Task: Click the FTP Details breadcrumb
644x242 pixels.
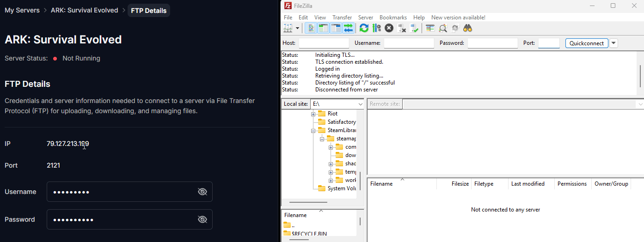Action: click(149, 10)
